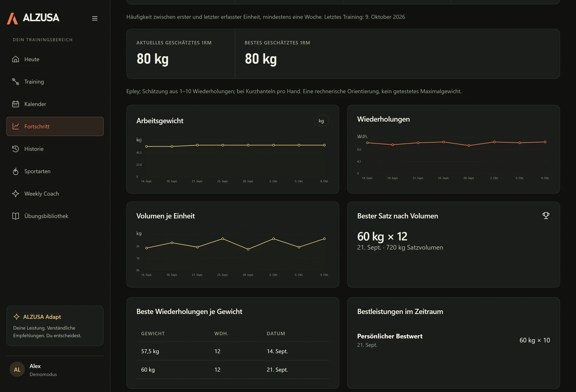Click the Sportarten flame icon
The width and height of the screenshot is (576, 392).
pyautogui.click(x=16, y=171)
